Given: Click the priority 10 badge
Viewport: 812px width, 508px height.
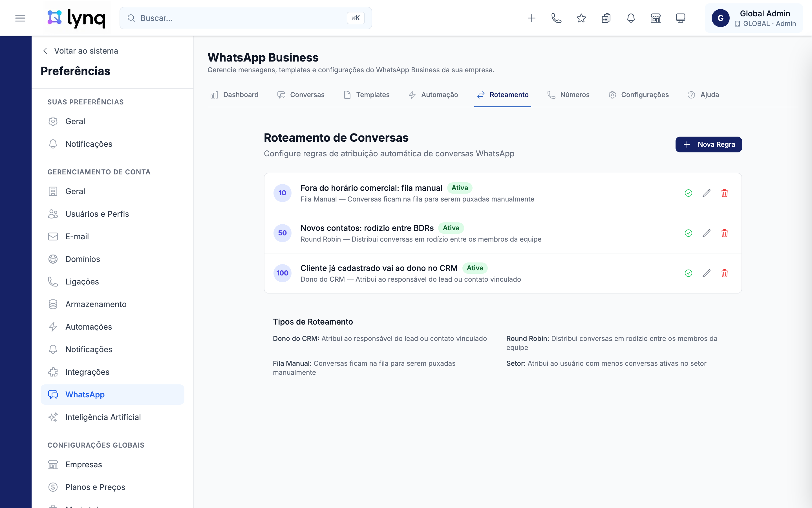Looking at the screenshot, I should click(x=282, y=193).
